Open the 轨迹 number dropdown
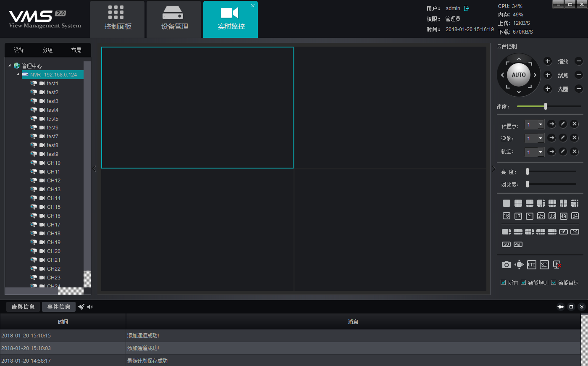 click(541, 152)
